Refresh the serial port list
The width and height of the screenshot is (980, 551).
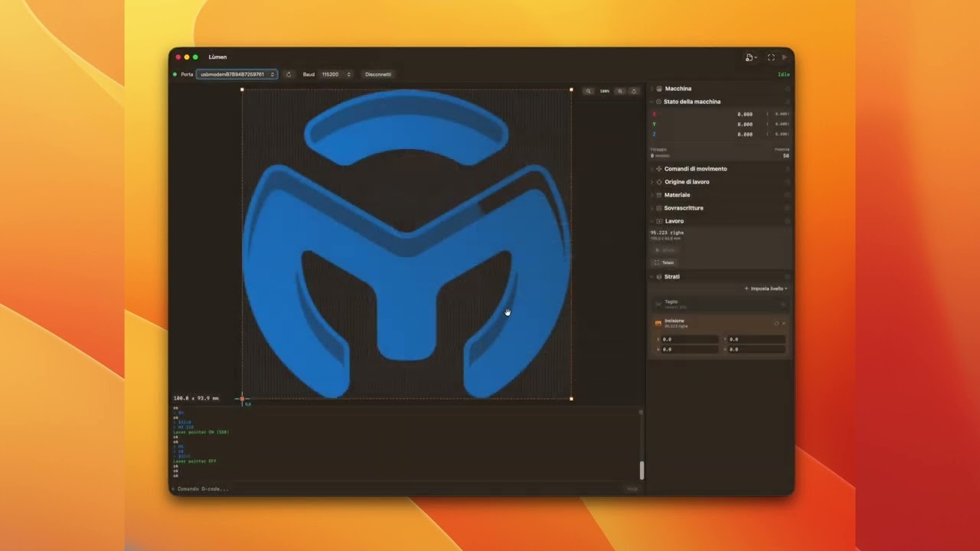[289, 74]
